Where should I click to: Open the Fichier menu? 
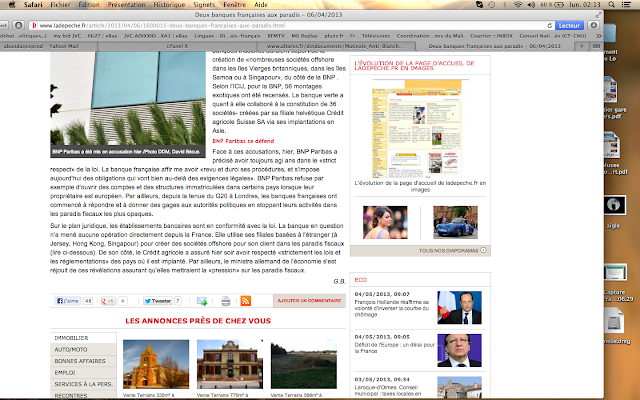tap(60, 4)
